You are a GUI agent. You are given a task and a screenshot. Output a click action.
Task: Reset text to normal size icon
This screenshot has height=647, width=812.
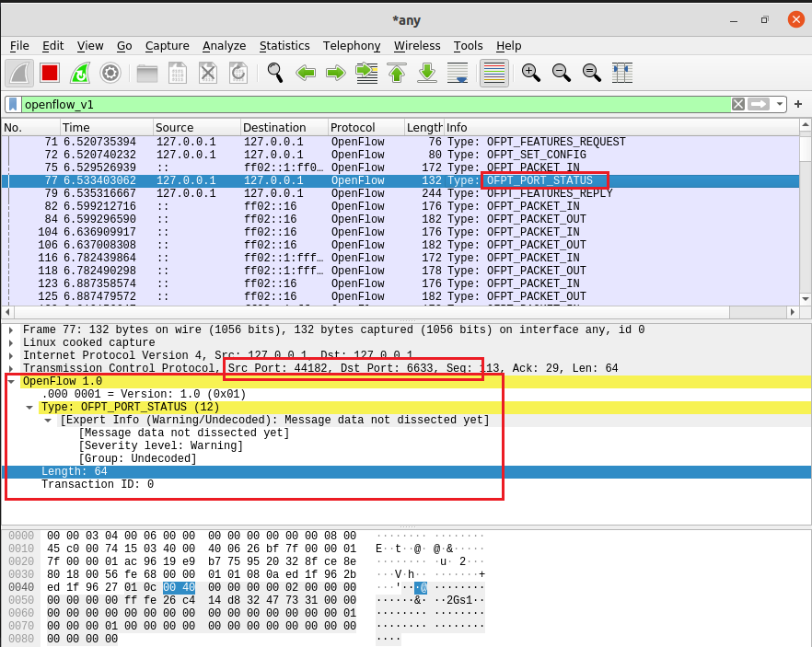[x=591, y=73]
